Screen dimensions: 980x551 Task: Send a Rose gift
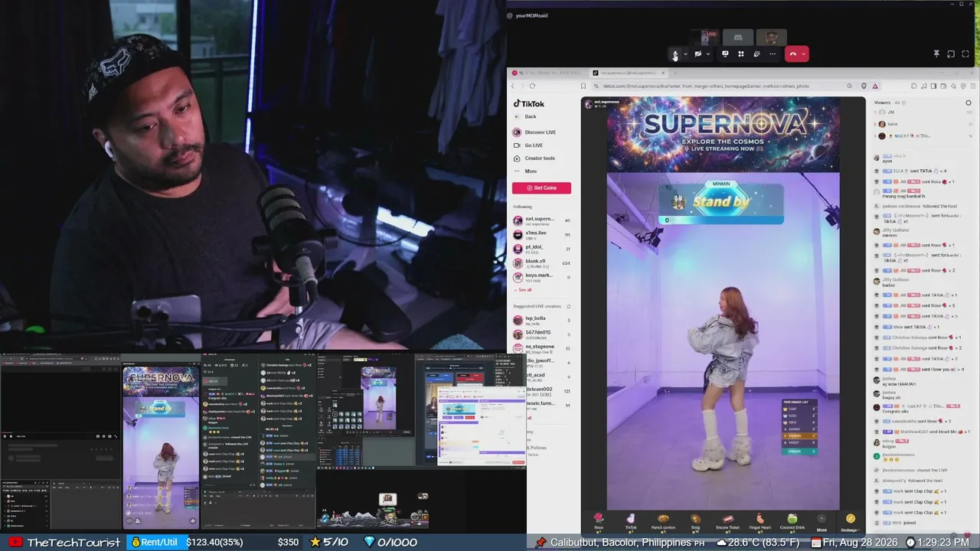(x=599, y=522)
